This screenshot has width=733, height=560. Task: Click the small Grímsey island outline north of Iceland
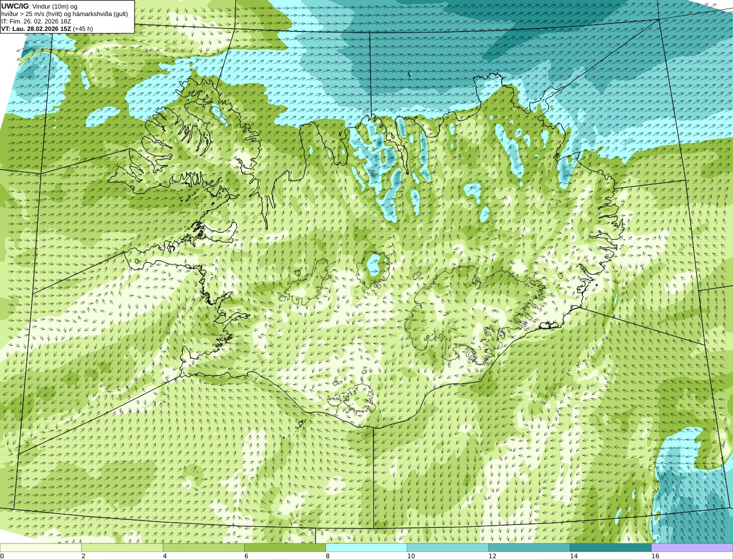[x=409, y=74]
